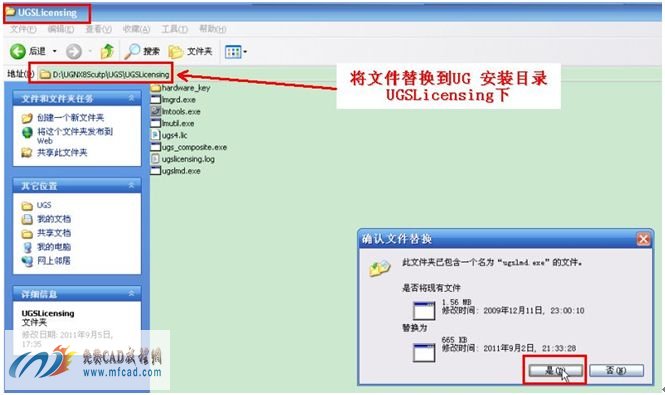This screenshot has height=395, width=665.
Task: Open the 收藏(A) menu
Action: [x=136, y=29]
